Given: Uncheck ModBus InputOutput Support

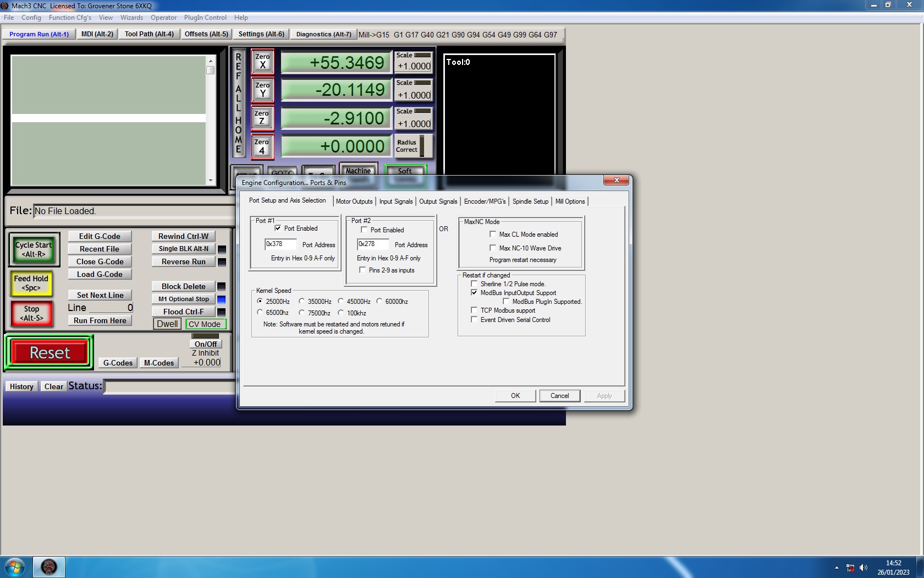Looking at the screenshot, I should 474,293.
